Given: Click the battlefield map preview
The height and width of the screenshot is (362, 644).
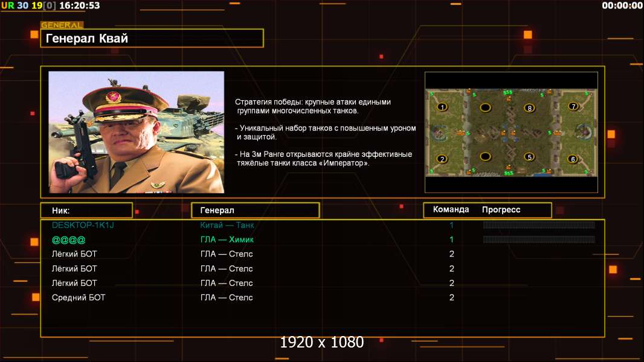Looking at the screenshot, I should tap(511, 132).
